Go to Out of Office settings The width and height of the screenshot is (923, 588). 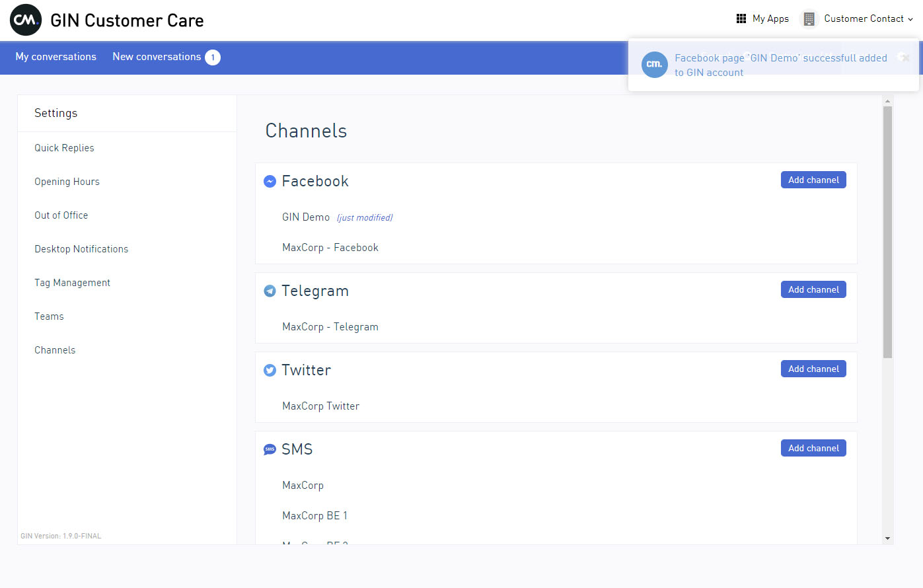point(61,215)
